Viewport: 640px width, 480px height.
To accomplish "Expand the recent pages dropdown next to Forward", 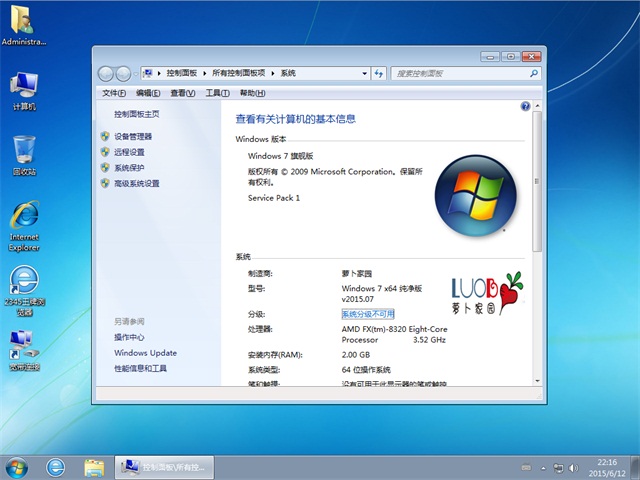I will (136, 73).
